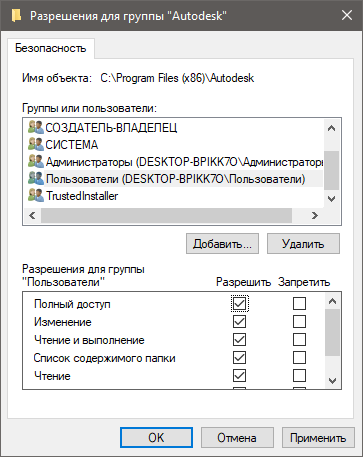Check Запретить for Чтение и выполнение

[x=299, y=340]
